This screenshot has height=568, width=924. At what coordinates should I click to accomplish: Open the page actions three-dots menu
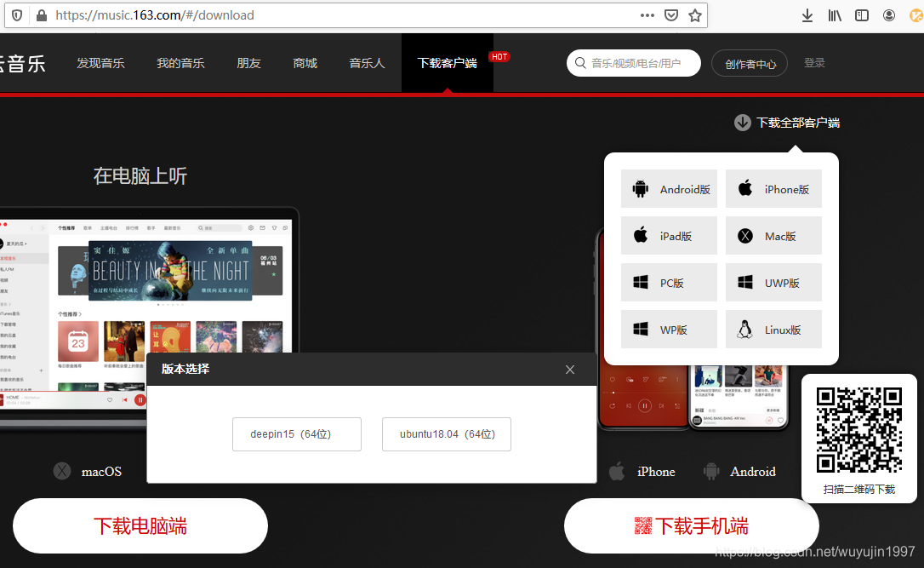tap(647, 15)
